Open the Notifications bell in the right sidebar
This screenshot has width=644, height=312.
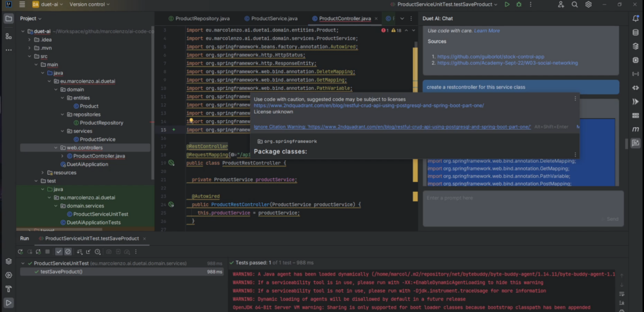point(635,19)
